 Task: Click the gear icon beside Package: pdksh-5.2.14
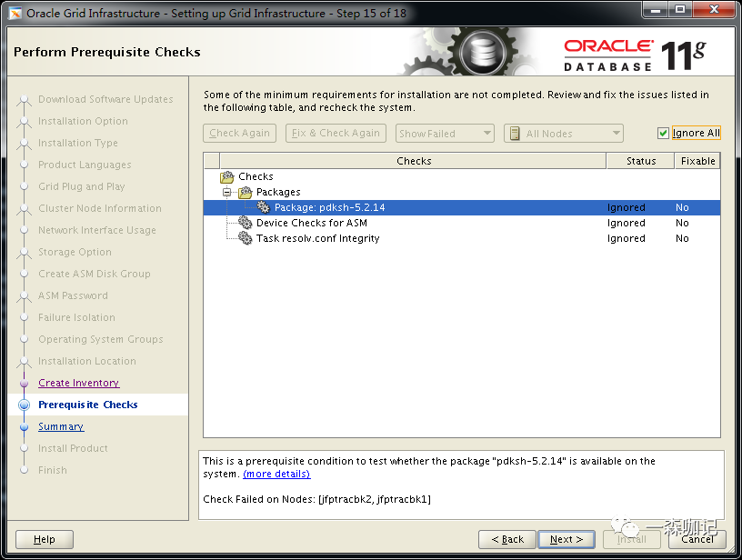(263, 207)
